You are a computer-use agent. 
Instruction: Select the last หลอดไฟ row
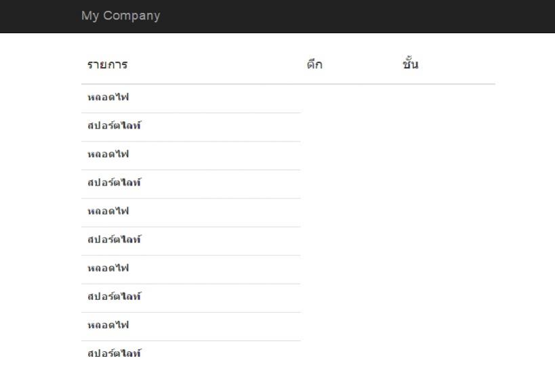[x=191, y=326]
